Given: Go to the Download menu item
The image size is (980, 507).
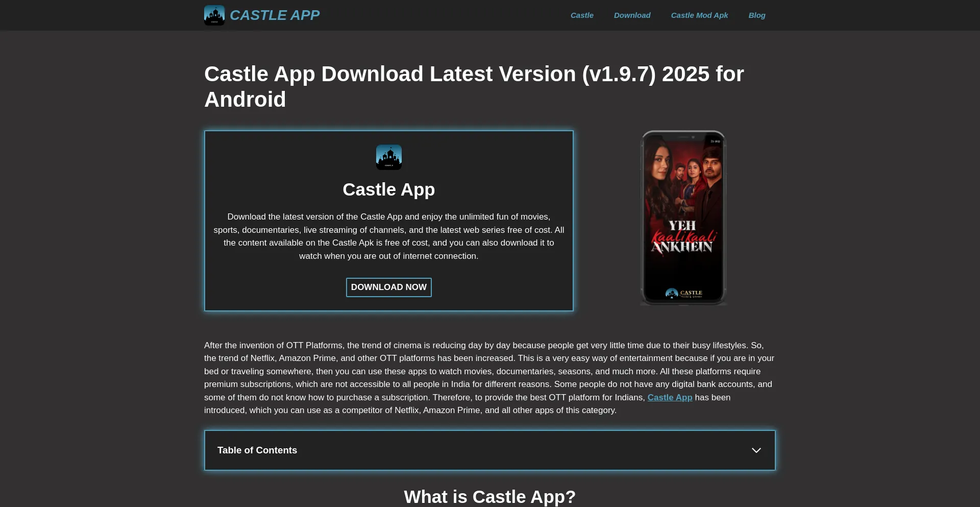Looking at the screenshot, I should 632,15.
